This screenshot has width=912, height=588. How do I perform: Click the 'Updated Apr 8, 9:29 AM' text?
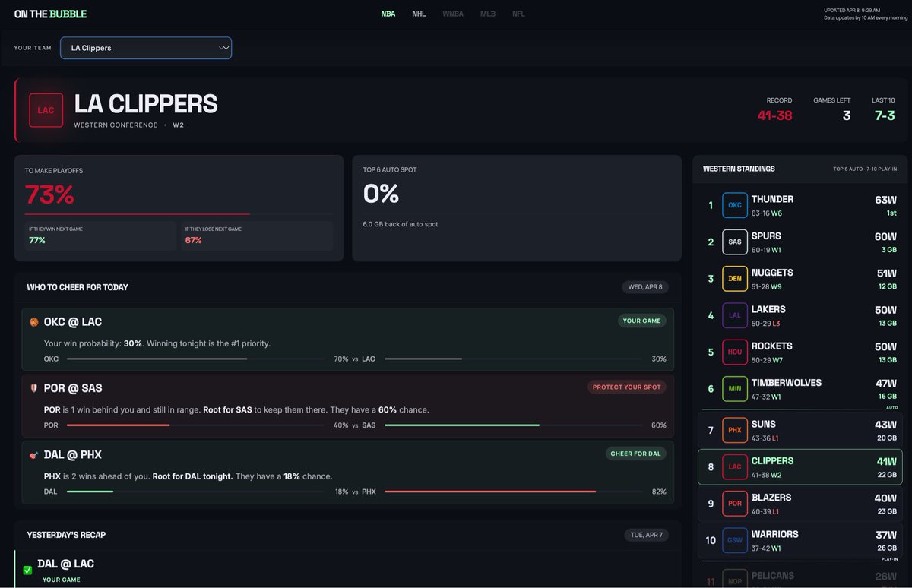pos(852,10)
